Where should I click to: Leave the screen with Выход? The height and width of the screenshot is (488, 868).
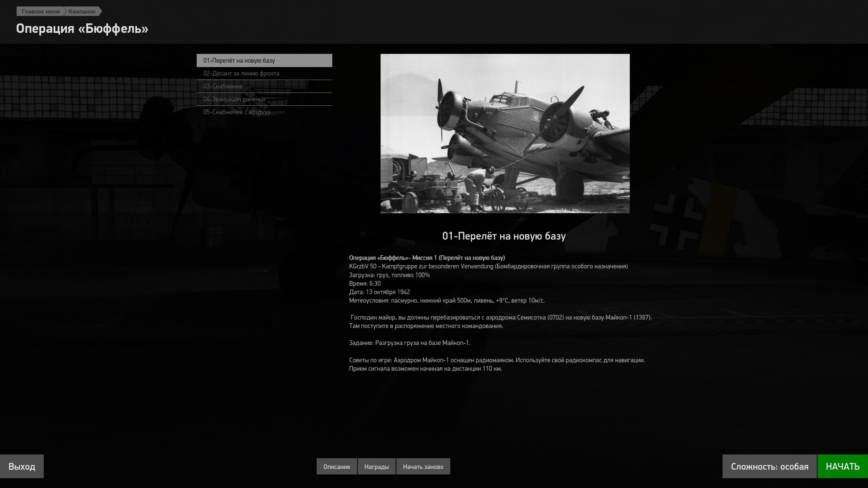click(22, 466)
